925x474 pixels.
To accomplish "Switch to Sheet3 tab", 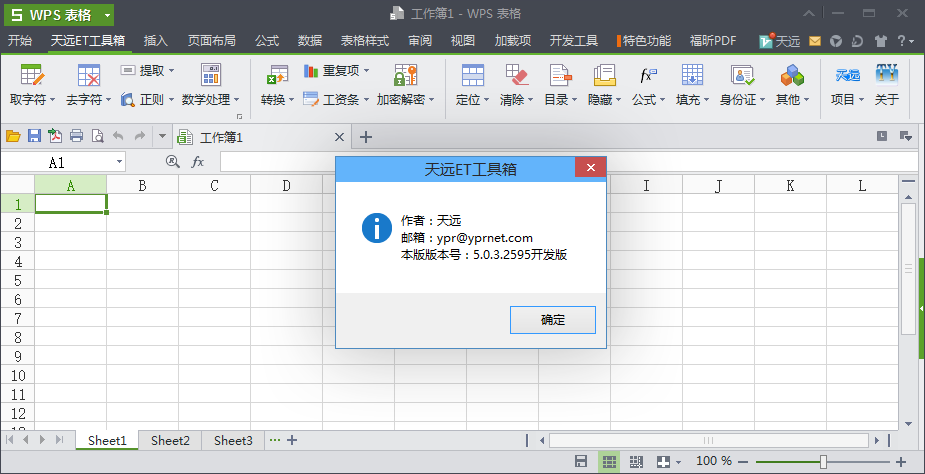I will (x=233, y=440).
